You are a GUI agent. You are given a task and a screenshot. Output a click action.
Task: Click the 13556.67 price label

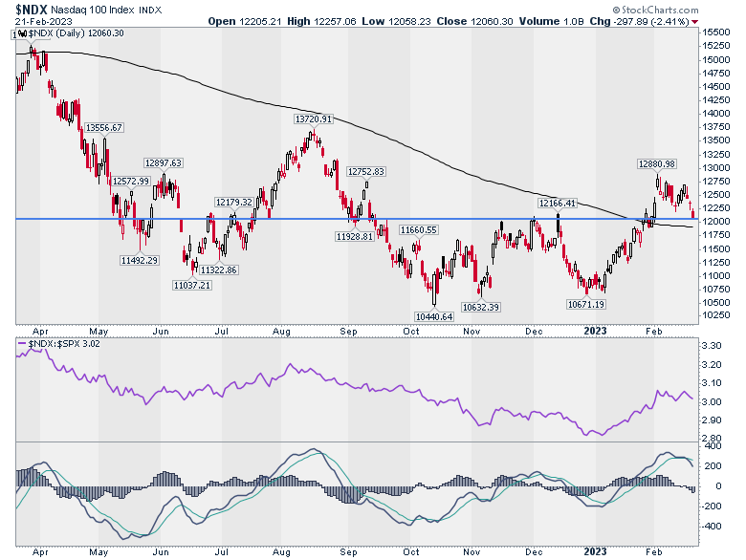(104, 127)
